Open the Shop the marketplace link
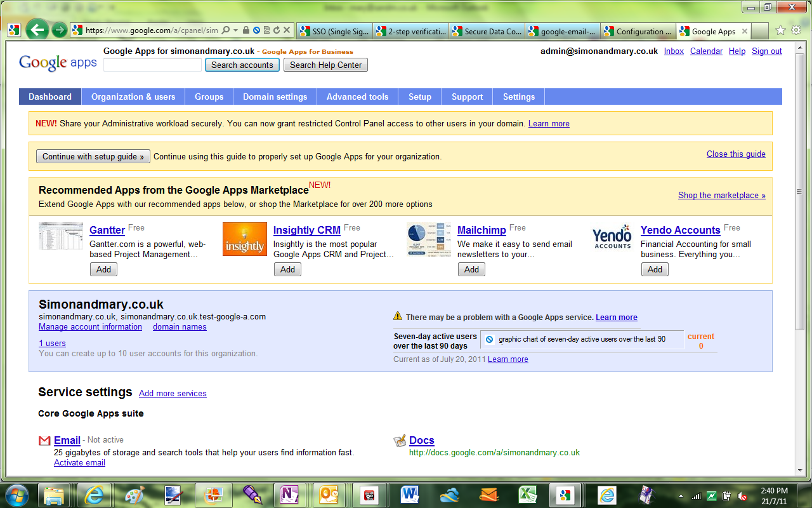Viewport: 812px width, 508px height. (x=722, y=195)
